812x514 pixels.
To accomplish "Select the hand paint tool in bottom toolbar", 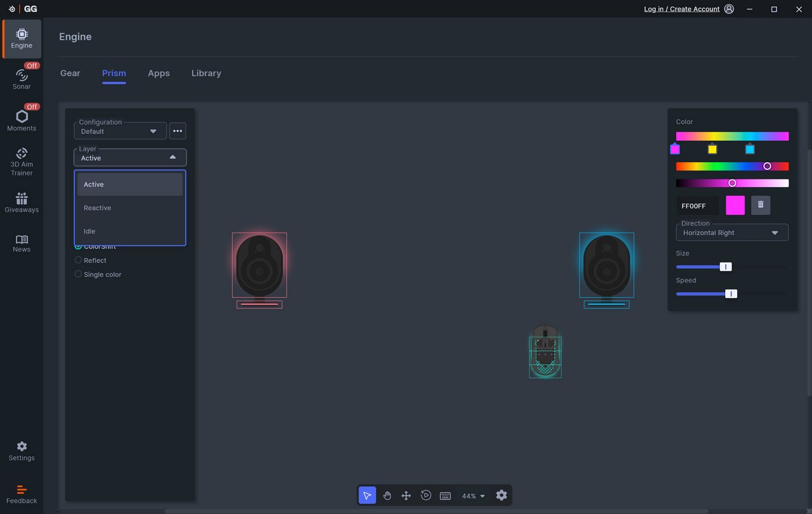I will pos(387,496).
